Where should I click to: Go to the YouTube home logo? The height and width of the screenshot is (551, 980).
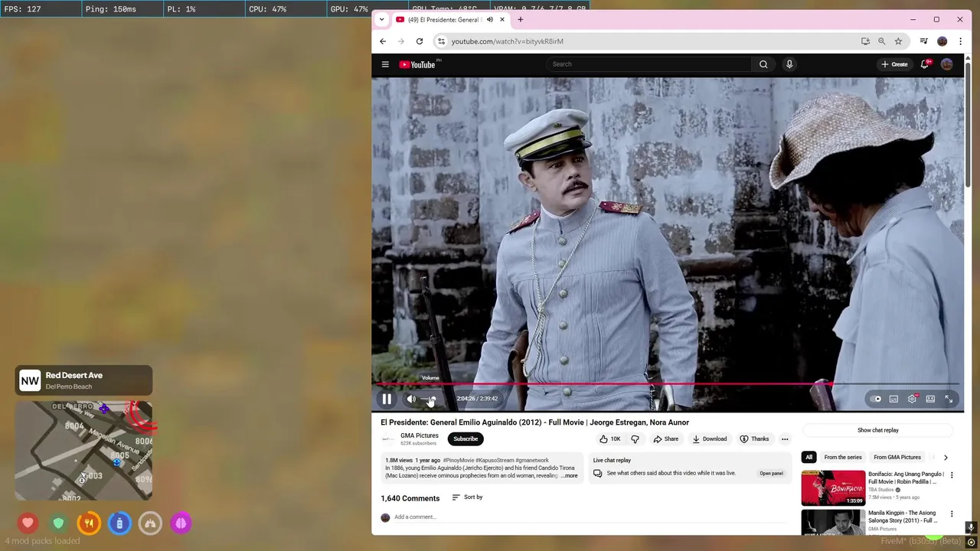click(417, 64)
